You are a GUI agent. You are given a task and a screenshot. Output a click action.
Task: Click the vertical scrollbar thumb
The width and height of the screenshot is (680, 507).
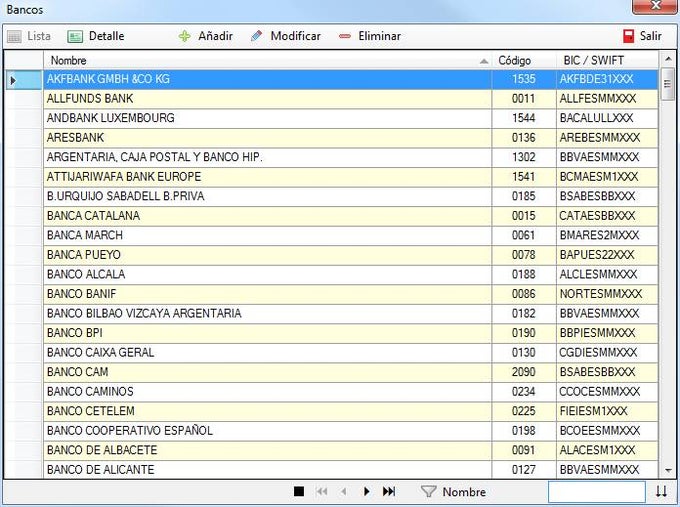pyautogui.click(x=667, y=84)
